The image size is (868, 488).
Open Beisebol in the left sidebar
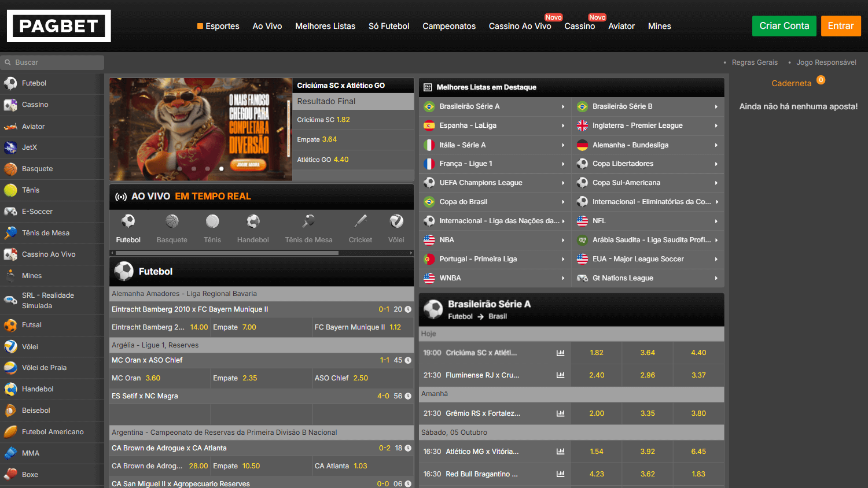tap(52, 411)
